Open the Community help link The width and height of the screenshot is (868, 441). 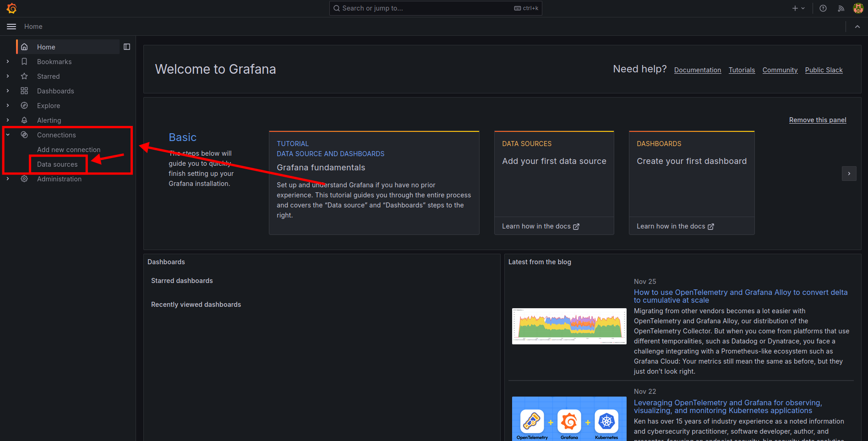point(780,70)
